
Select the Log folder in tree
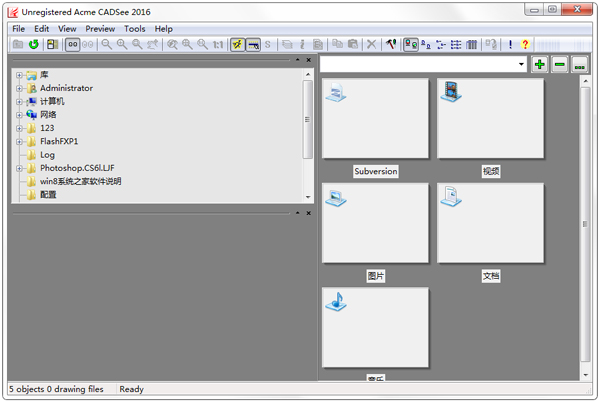pyautogui.click(x=47, y=155)
